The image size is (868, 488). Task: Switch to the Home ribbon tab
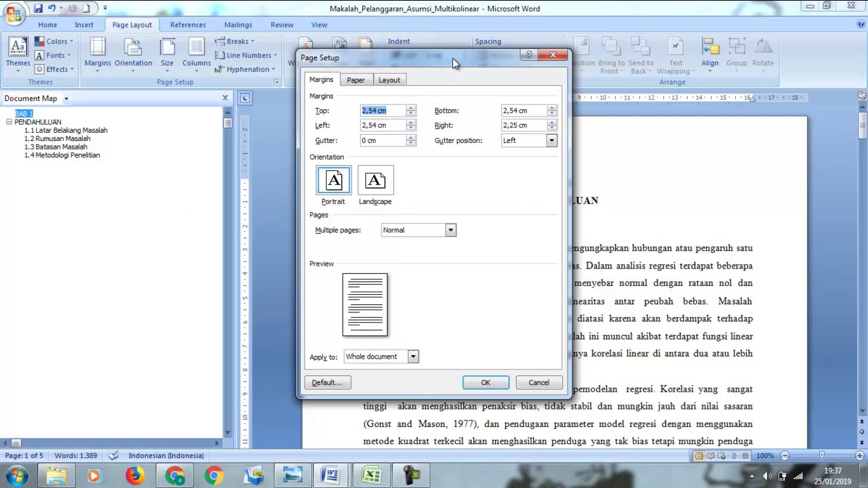(x=47, y=25)
